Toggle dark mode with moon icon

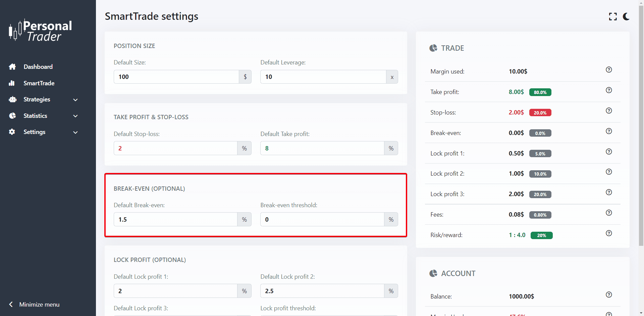(626, 17)
